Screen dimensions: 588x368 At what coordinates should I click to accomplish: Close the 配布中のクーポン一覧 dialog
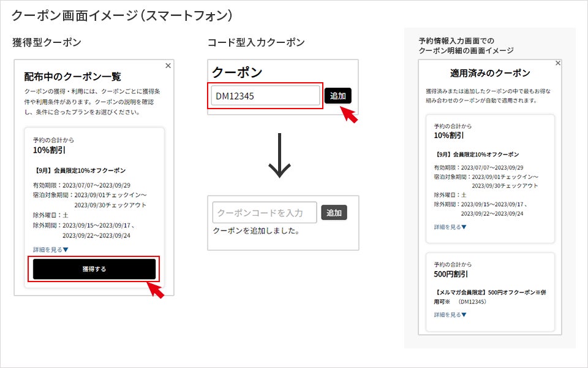click(x=168, y=66)
